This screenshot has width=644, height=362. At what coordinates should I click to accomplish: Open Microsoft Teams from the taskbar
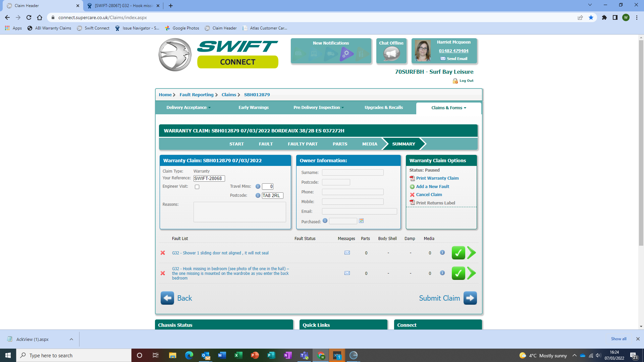(304, 355)
